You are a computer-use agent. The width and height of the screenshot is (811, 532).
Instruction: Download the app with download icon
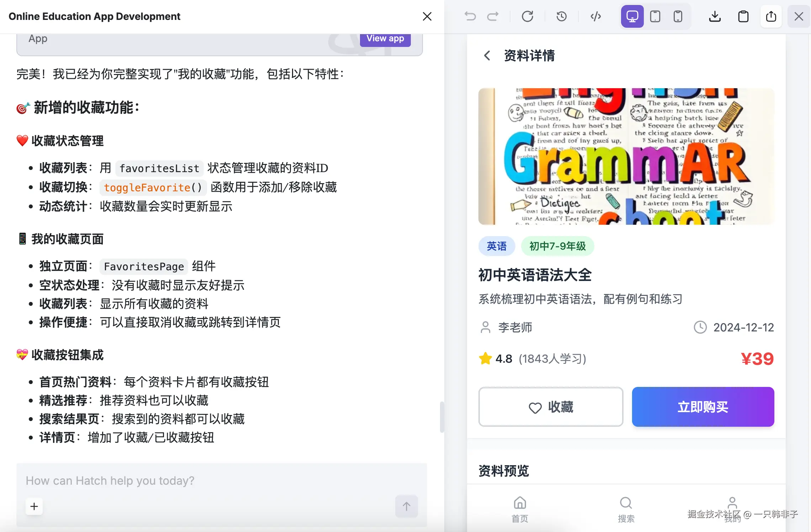click(x=715, y=16)
